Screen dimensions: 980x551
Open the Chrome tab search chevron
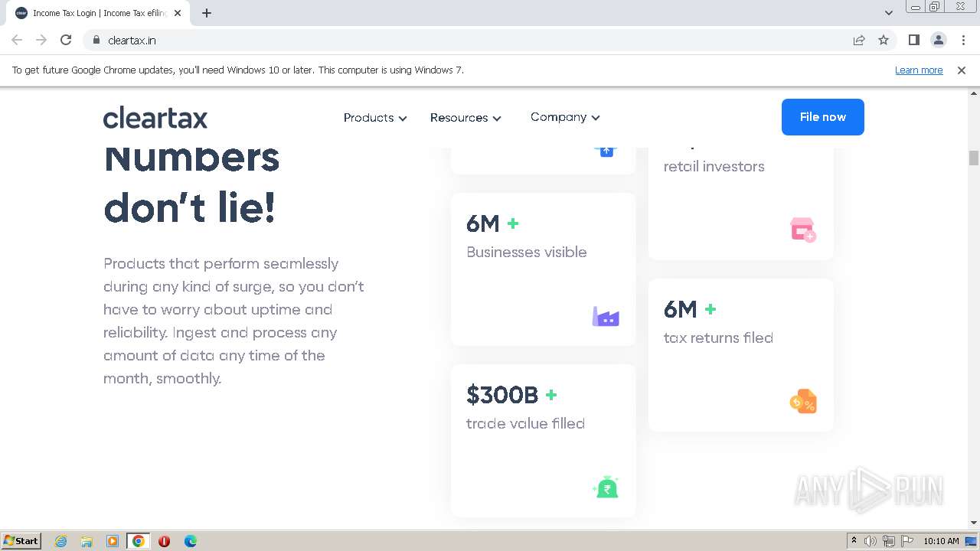point(888,13)
